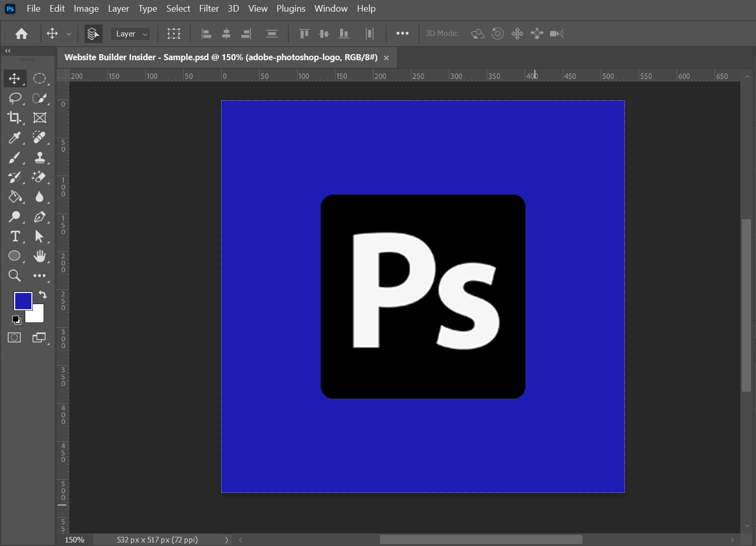Expand the status bar info arrow
This screenshot has height=546, width=756.
[226, 540]
